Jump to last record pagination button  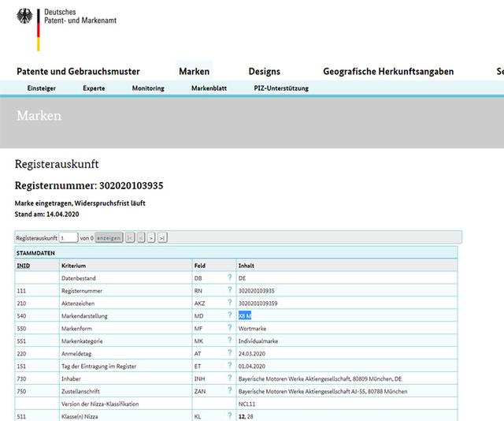tap(162, 237)
